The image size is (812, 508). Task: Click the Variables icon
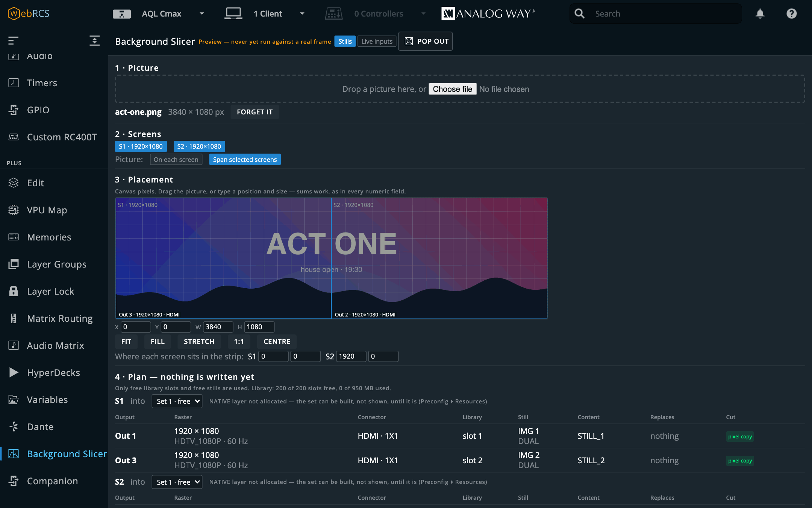(x=14, y=400)
